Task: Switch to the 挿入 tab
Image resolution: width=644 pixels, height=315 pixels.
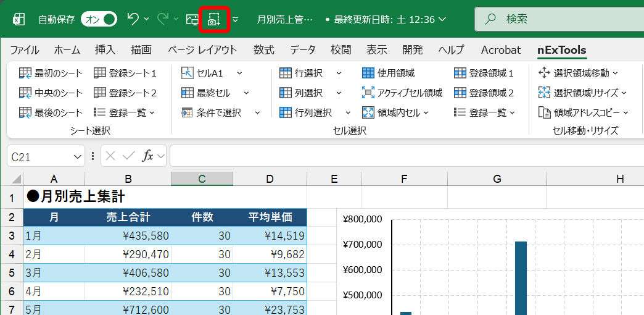Action: [105, 50]
